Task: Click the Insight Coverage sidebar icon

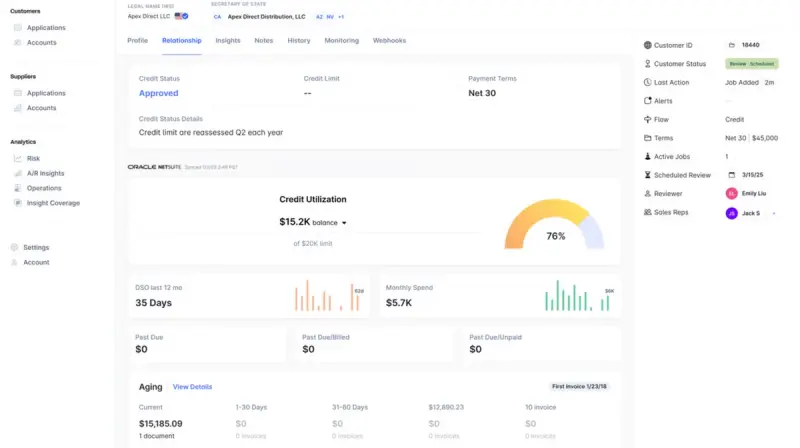Action: tap(18, 203)
